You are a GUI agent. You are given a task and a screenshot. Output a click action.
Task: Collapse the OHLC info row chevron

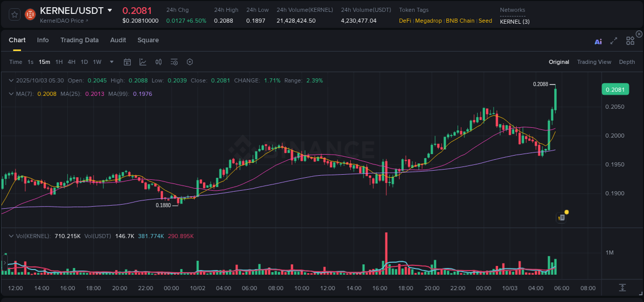pos(11,80)
